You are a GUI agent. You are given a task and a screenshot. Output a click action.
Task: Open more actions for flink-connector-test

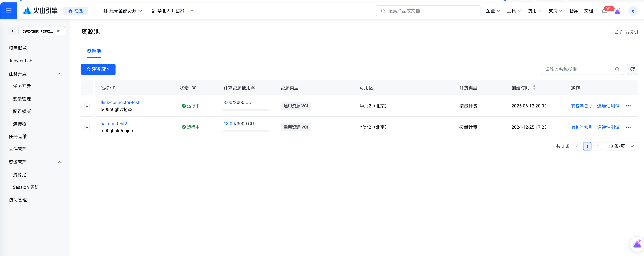[x=628, y=106]
